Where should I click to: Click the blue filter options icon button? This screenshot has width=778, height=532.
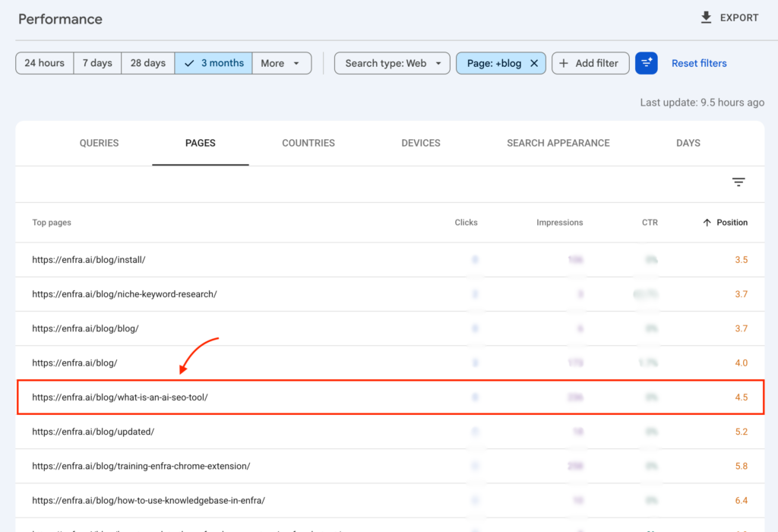point(646,63)
